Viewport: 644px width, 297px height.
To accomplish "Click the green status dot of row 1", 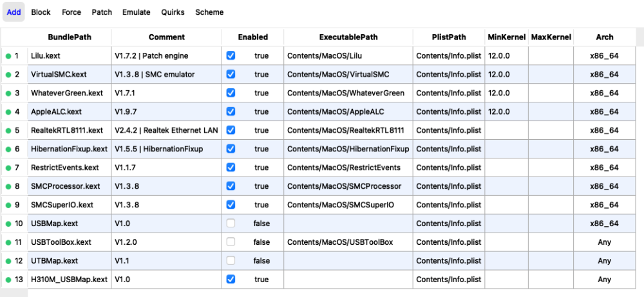I will (8, 56).
